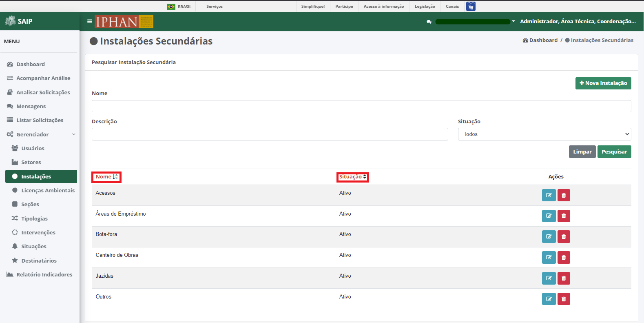This screenshot has width=644, height=323.
Task: Click the Pesquisar button
Action: pyautogui.click(x=614, y=151)
